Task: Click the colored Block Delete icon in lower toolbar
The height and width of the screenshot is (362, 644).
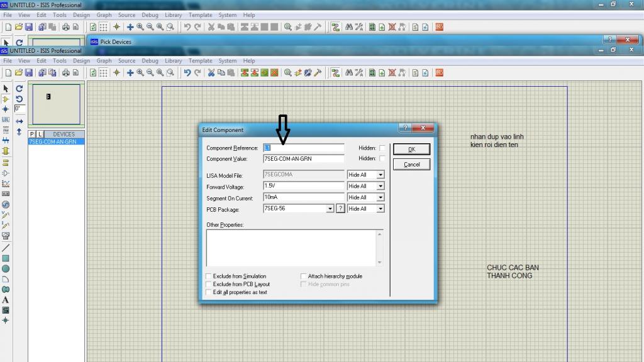Action: (274, 73)
